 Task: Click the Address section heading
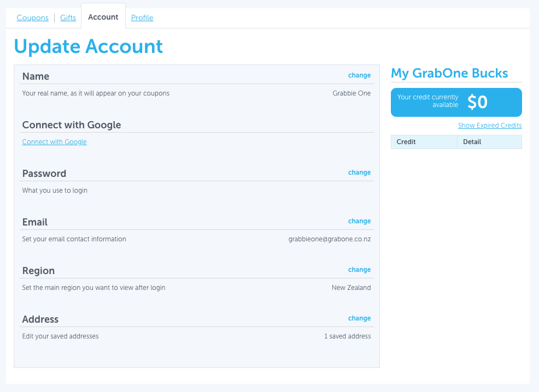(40, 319)
